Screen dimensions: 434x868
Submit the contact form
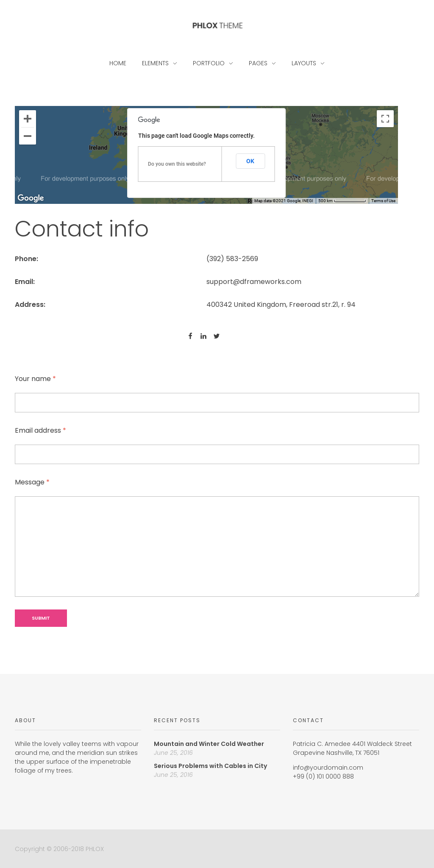(x=41, y=618)
